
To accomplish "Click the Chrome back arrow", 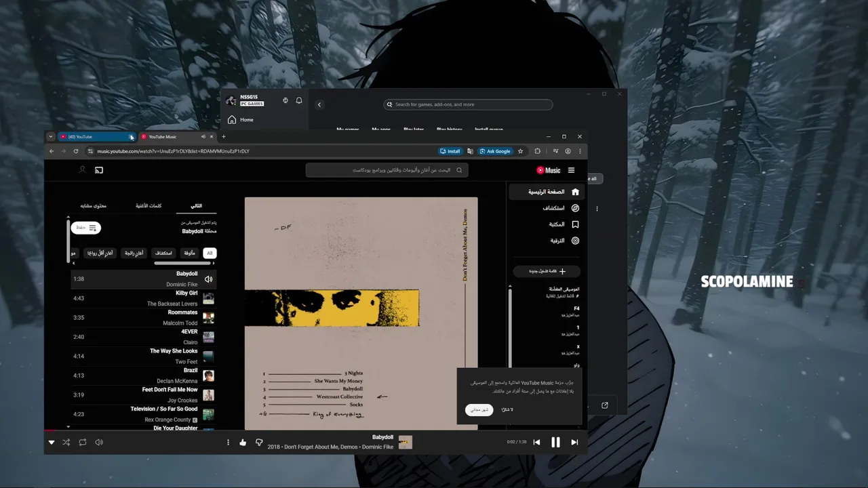I will point(52,151).
